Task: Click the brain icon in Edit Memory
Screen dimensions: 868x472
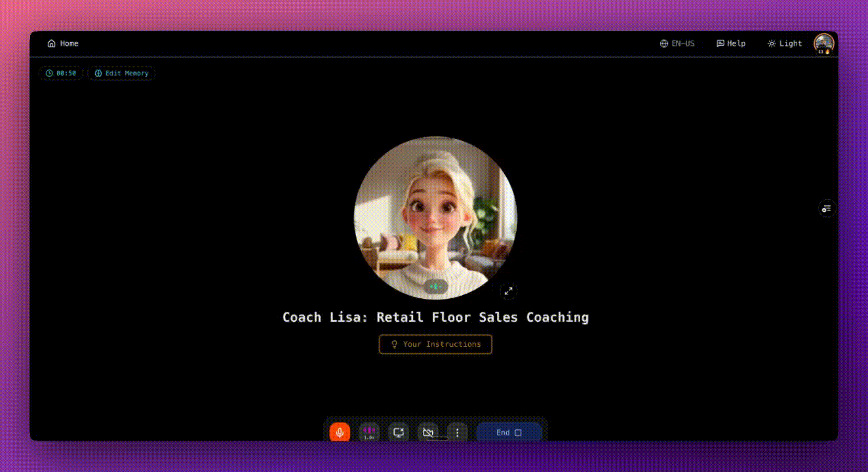Action: tap(98, 73)
